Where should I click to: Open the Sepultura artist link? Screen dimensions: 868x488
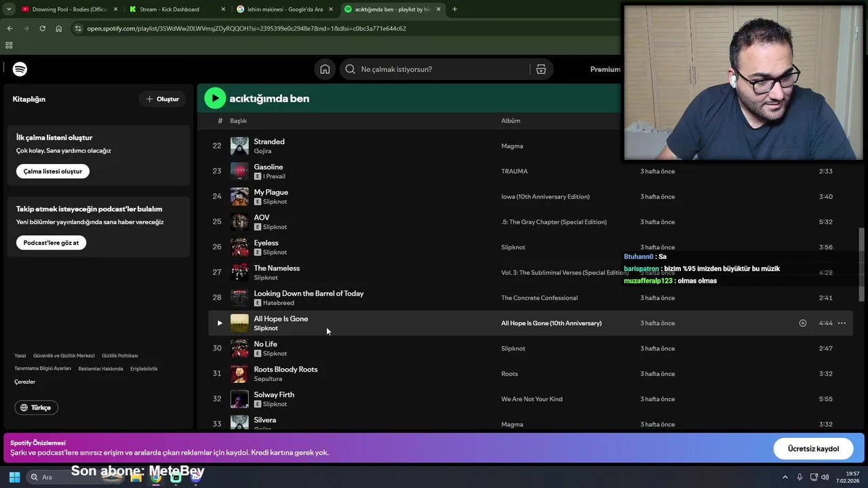point(268,379)
